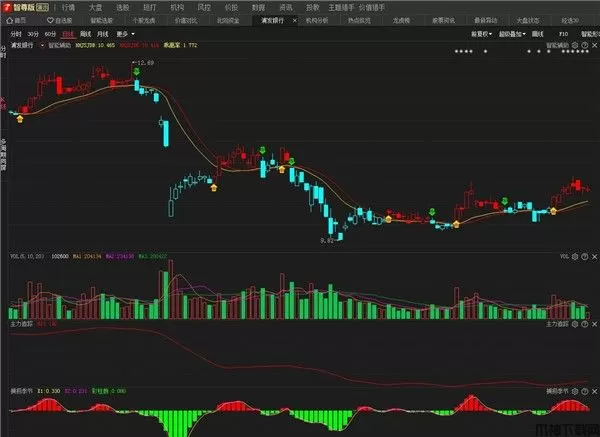Close the bottom oscillator panel
600x437 pixels.
point(595,391)
